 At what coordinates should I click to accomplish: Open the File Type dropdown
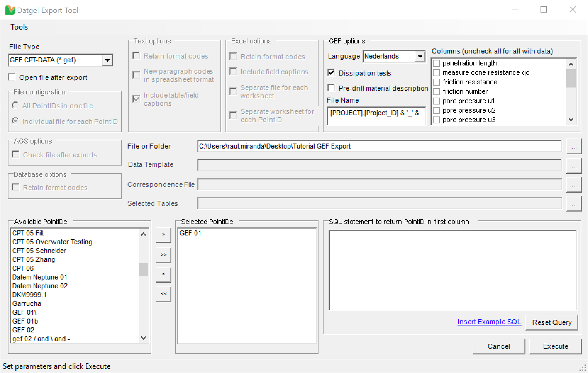tap(107, 60)
